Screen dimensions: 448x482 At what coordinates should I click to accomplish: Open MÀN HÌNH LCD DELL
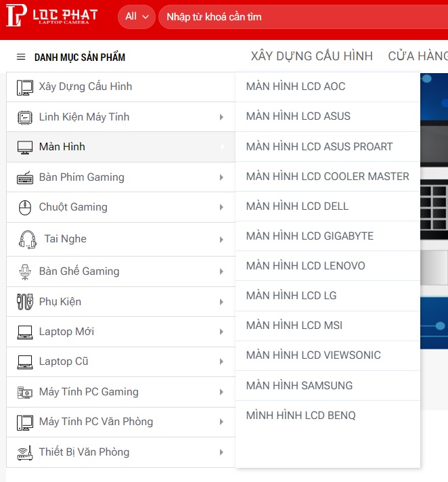328,206
